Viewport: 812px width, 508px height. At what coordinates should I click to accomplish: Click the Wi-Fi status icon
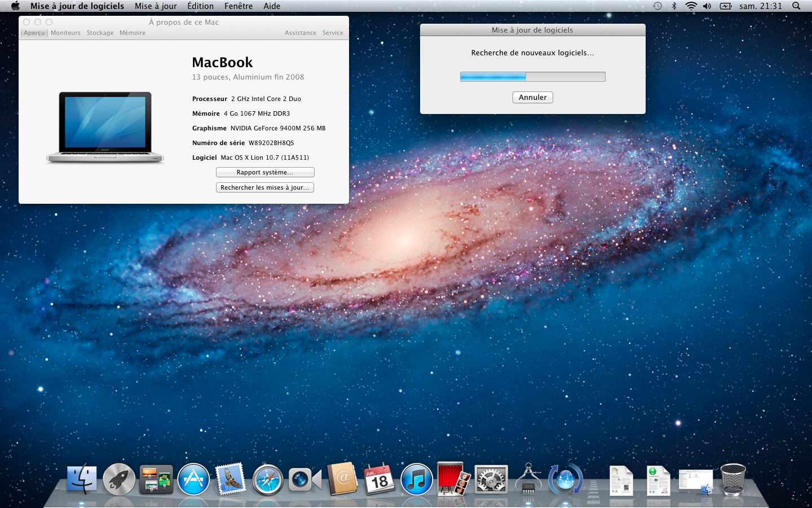coord(691,6)
